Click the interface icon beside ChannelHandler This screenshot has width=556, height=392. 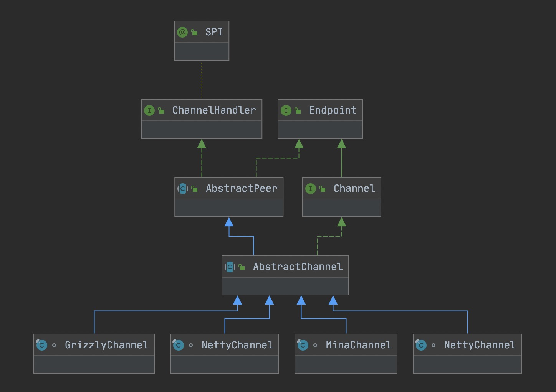[149, 110]
